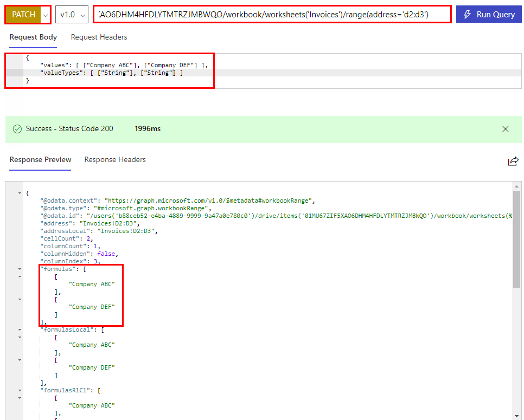Click the response pane vertical scrollbar thumb

[x=516, y=238]
